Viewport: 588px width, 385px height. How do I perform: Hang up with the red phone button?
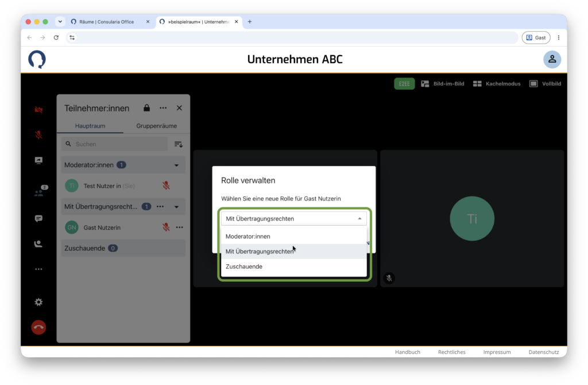pyautogui.click(x=38, y=327)
